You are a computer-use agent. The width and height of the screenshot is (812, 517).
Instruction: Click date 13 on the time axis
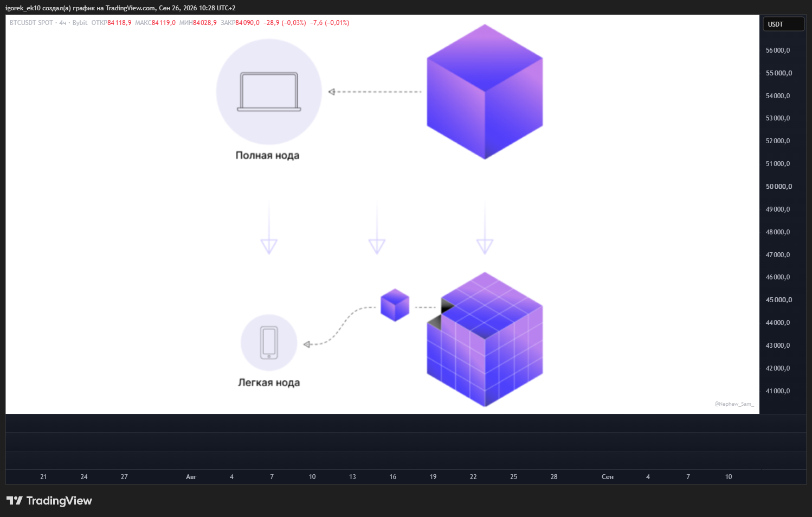(x=352, y=477)
